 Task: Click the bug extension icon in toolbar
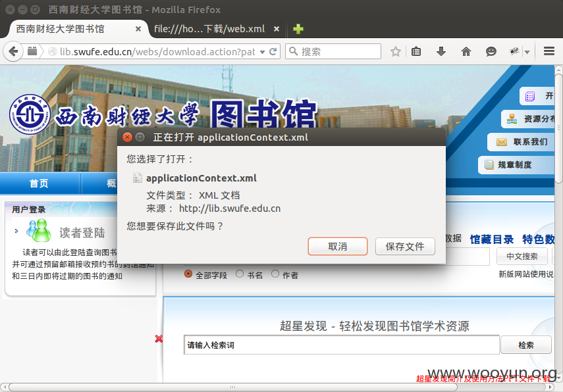tap(514, 52)
